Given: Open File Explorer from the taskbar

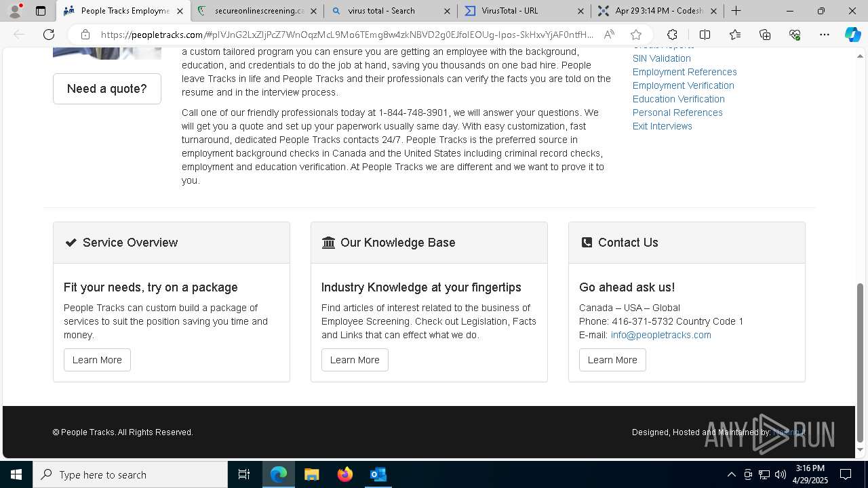Looking at the screenshot, I should pos(312,474).
